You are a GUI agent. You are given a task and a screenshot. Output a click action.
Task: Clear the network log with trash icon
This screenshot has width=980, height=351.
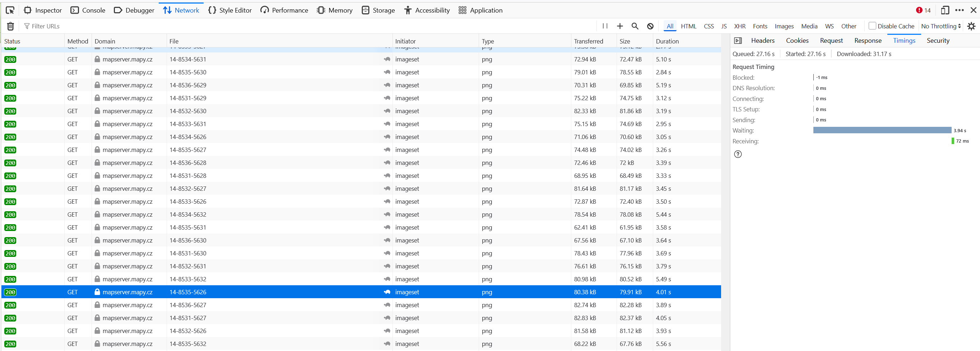tap(11, 26)
